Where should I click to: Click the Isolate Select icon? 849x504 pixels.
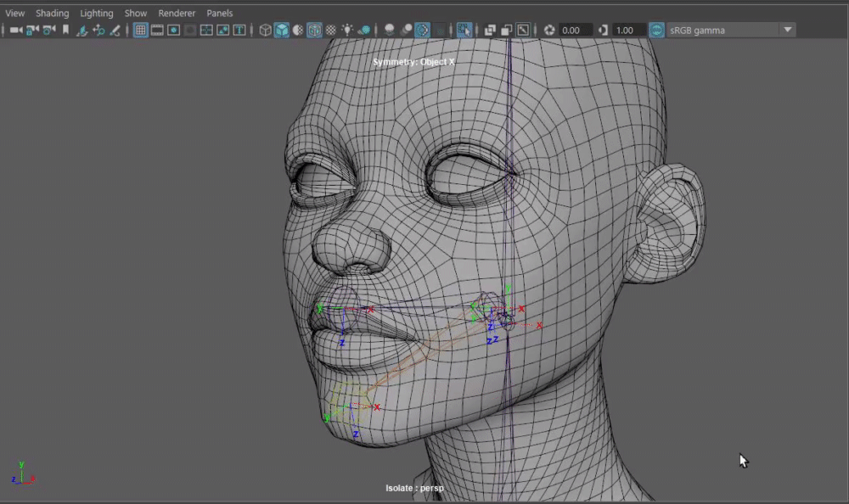(x=464, y=31)
